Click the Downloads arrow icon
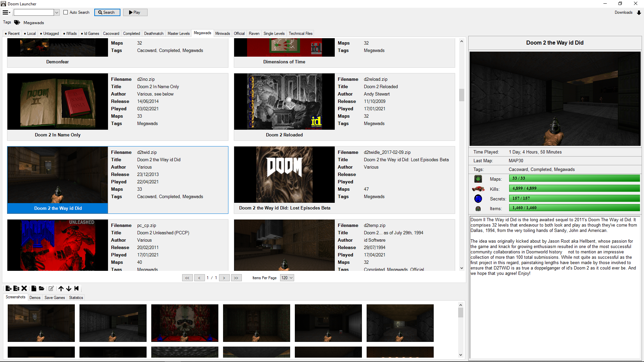This screenshot has width=644, height=362. pyautogui.click(x=639, y=12)
